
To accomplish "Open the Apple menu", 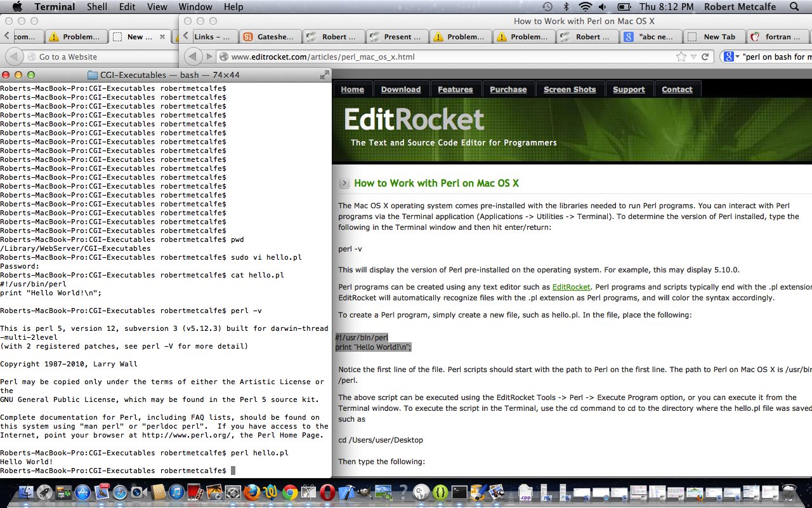I will [17, 7].
